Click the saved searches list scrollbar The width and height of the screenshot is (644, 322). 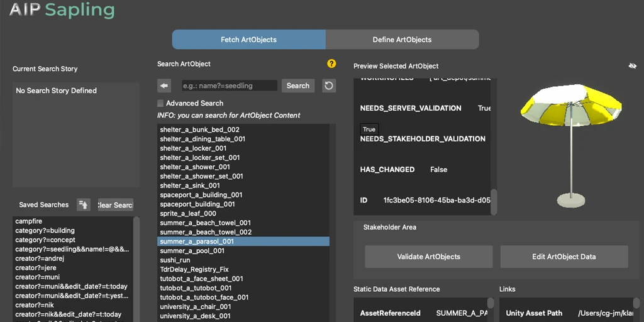[136, 269]
